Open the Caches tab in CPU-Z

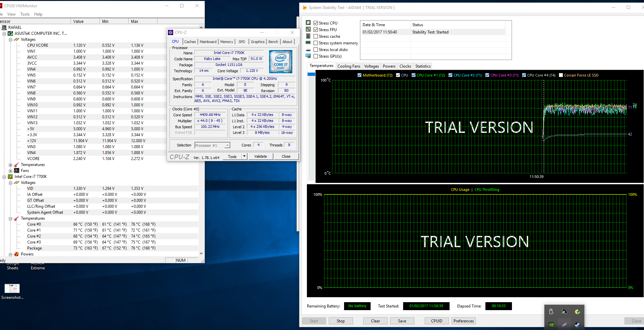[190, 42]
